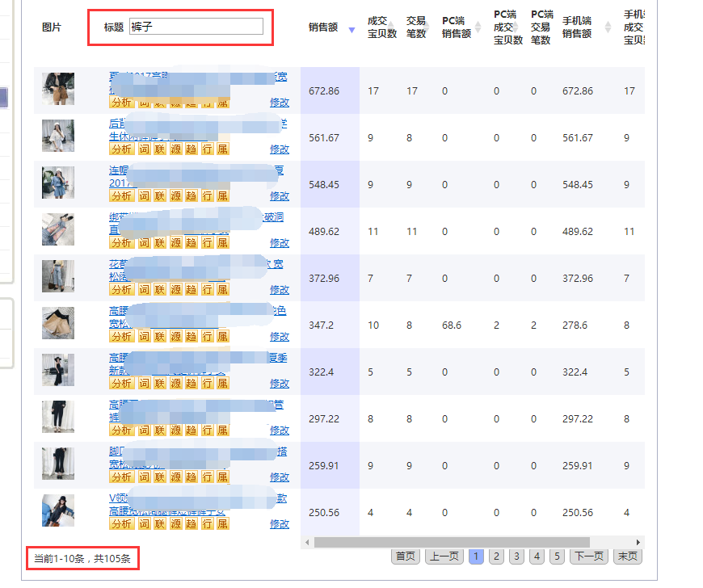
Task: Click 下一页 next page button
Action: (x=589, y=556)
